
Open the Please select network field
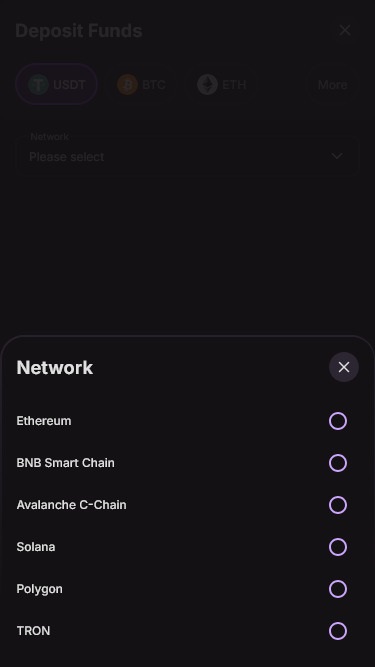pos(187,153)
